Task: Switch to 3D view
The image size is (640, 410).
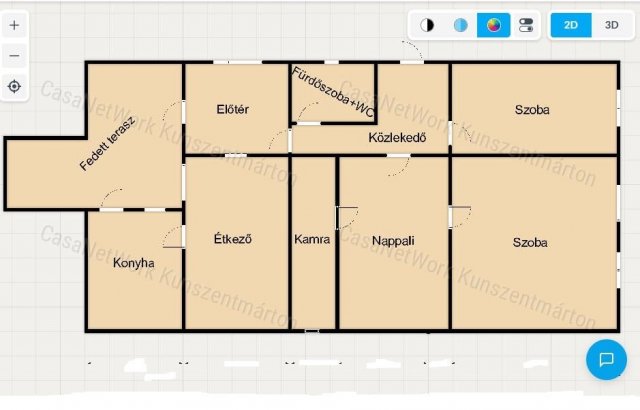Action: (611, 25)
